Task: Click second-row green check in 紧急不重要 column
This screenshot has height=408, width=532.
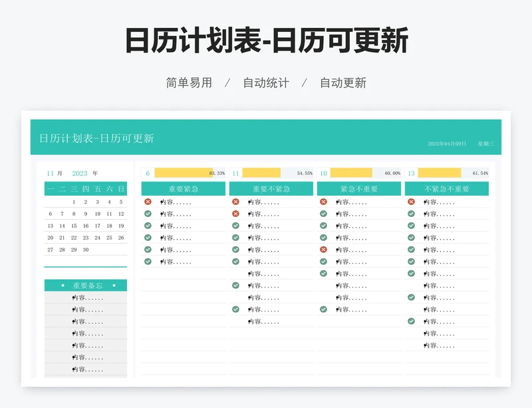Action: coord(323,214)
